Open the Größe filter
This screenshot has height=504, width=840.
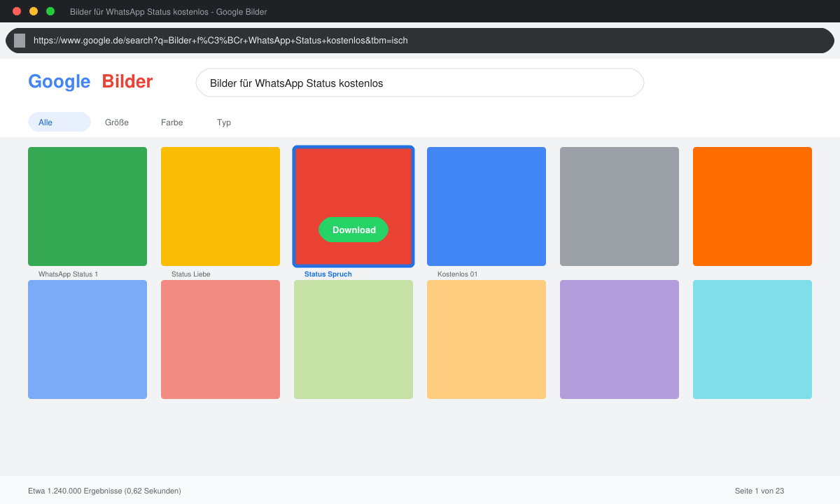coord(117,122)
